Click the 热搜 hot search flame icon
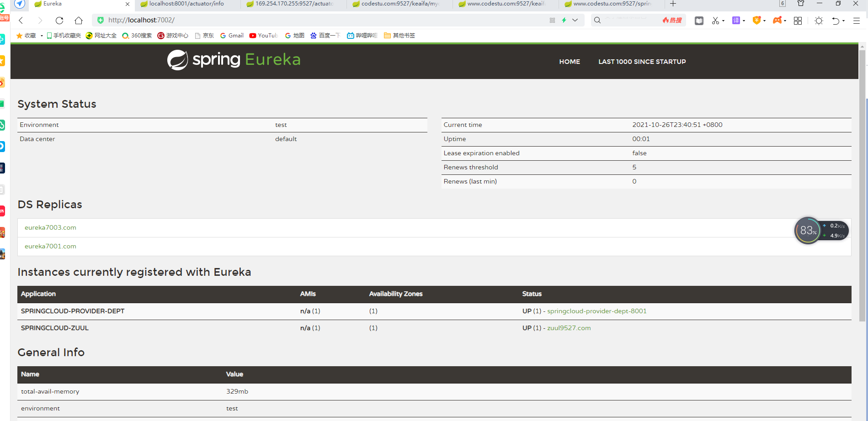This screenshot has height=421, width=868. [x=672, y=20]
